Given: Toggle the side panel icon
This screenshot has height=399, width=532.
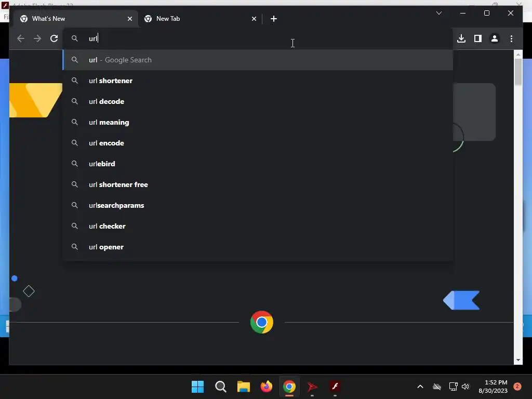Looking at the screenshot, I should click(478, 38).
